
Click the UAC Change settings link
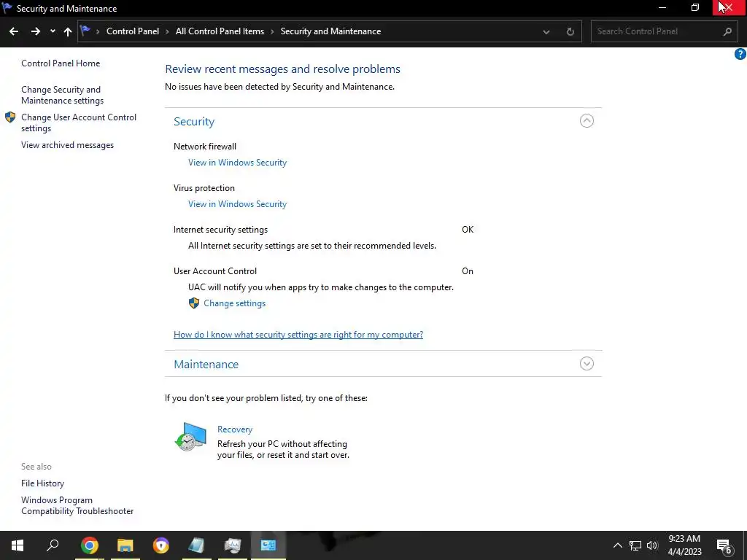click(x=234, y=303)
